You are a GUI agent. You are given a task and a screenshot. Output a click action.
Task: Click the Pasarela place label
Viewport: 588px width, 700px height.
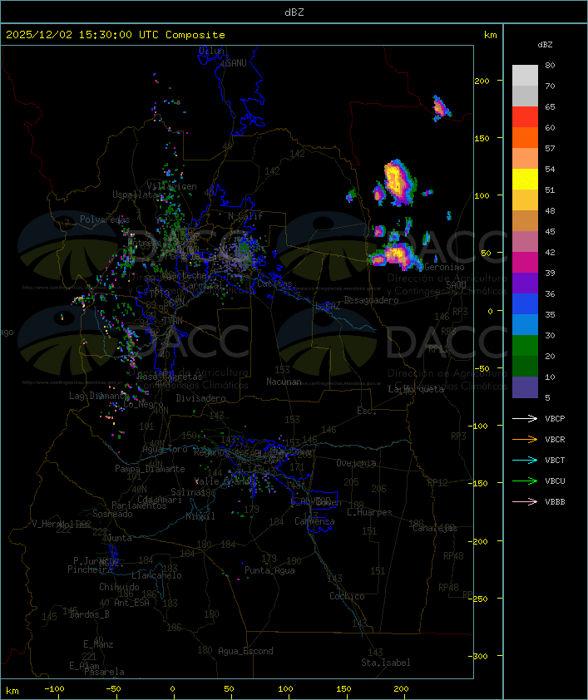click(x=104, y=672)
